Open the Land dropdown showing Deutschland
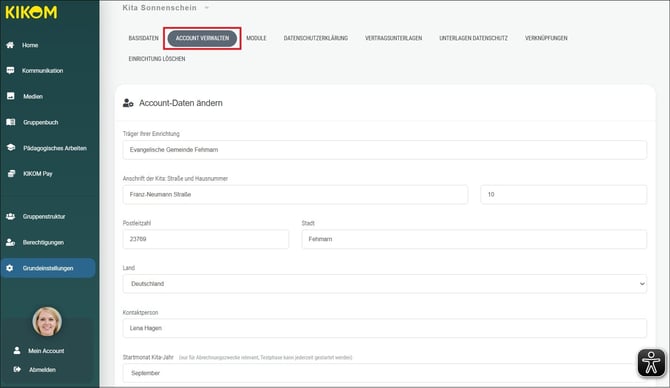The height and width of the screenshot is (388, 670). [x=385, y=284]
